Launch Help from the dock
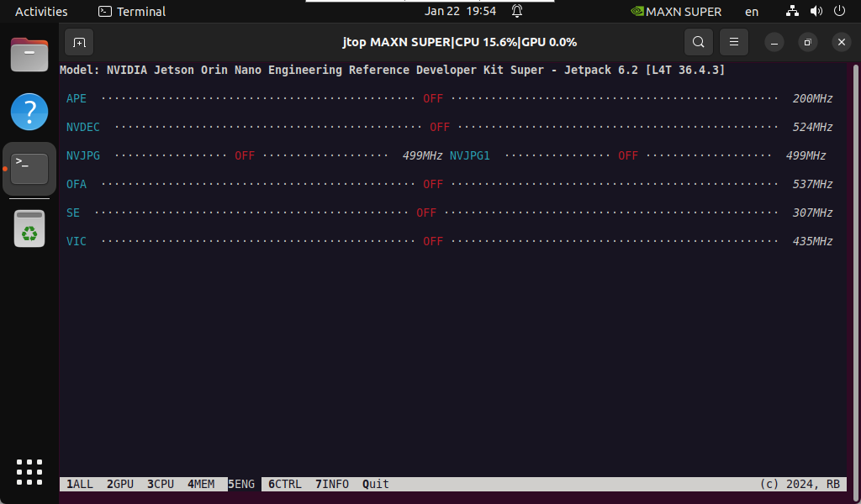861x504 pixels. 29,112
